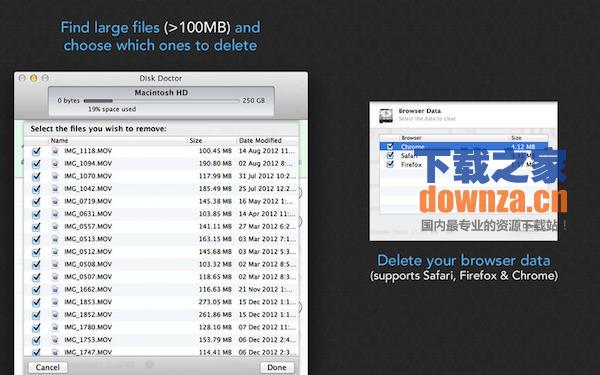Toggle the IMG_1853.MOV checkbox

click(36, 302)
